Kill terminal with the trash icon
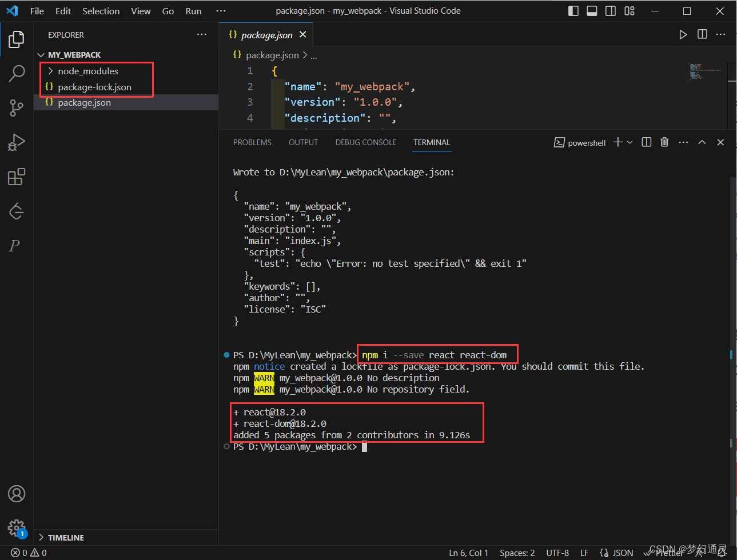The width and height of the screenshot is (737, 560). (664, 142)
